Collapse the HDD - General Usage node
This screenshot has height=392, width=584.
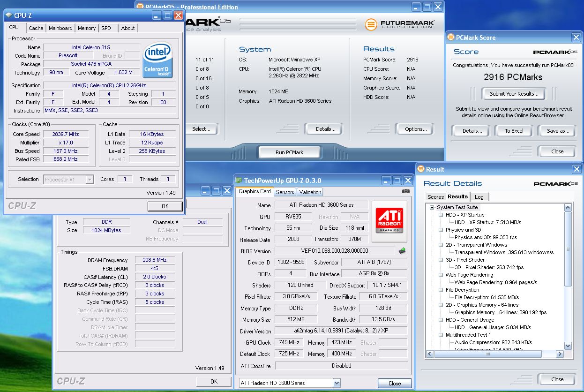point(441,320)
